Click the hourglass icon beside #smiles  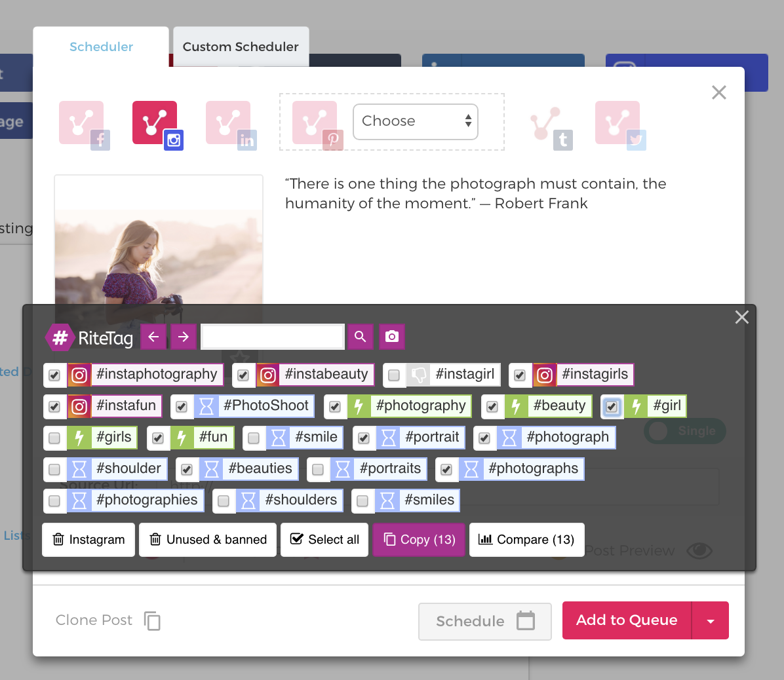point(387,501)
